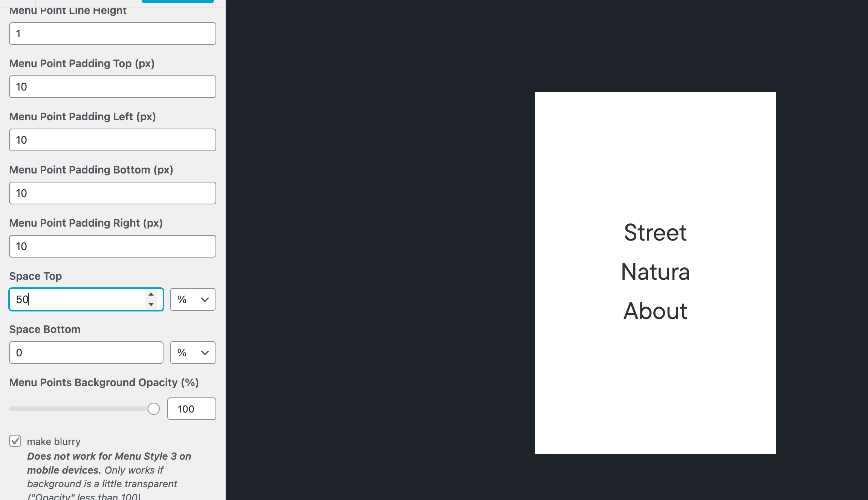Screen dimensions: 868x500
Task: Click the Space Top decrement arrow
Action: pyautogui.click(x=151, y=304)
